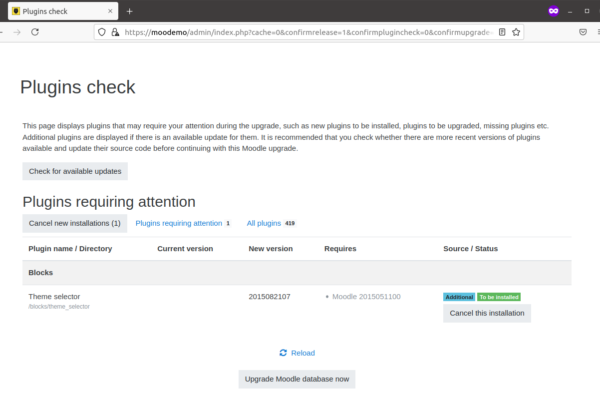This screenshot has width=600, height=400.
Task: Open Plugins requiring attention link
Action: (x=183, y=223)
